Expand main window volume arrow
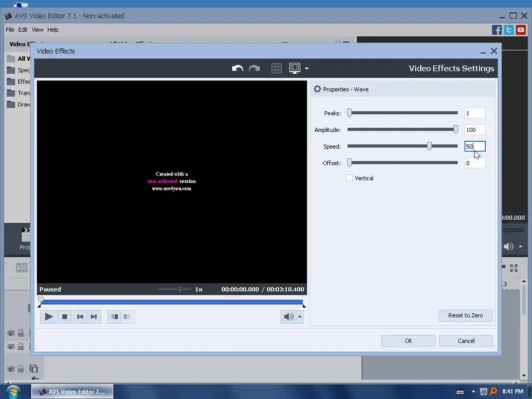 [x=521, y=246]
